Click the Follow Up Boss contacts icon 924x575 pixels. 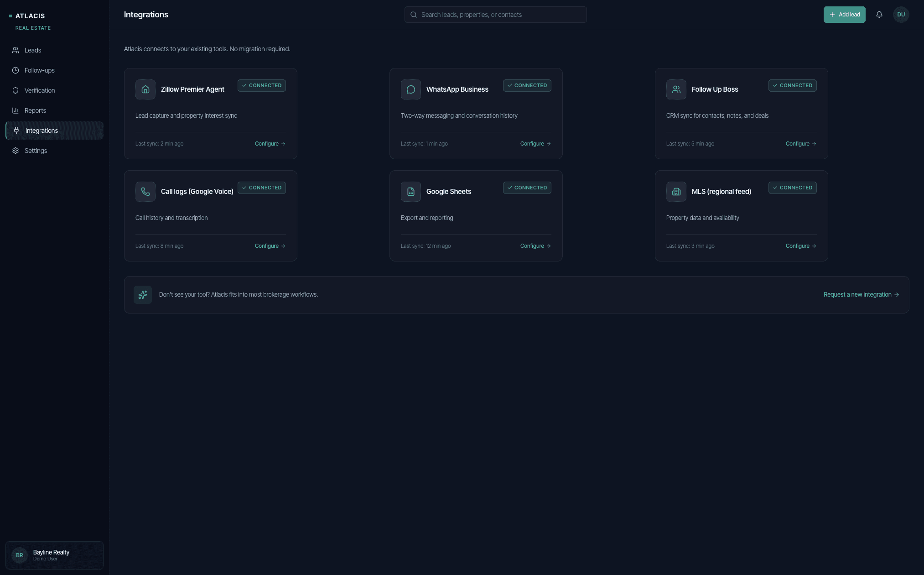(x=676, y=89)
